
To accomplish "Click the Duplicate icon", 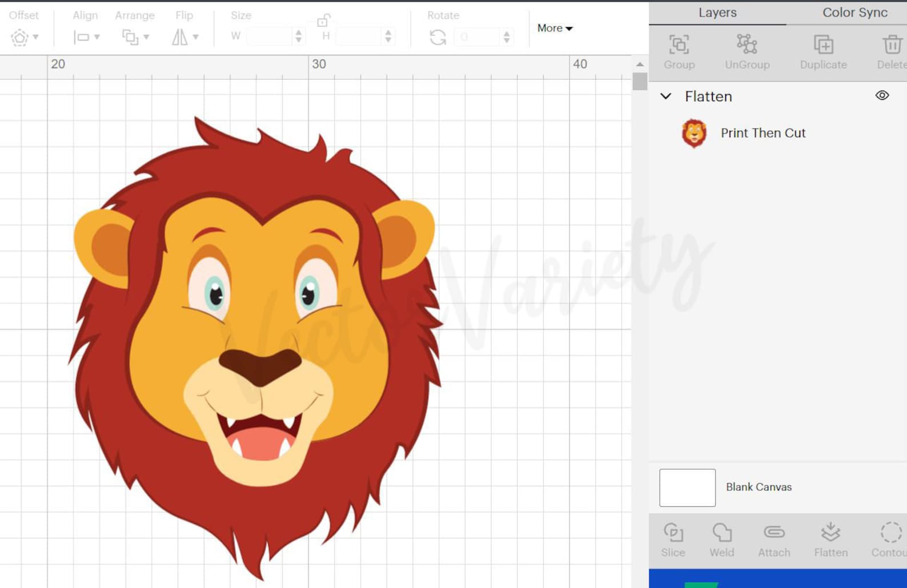I will [823, 44].
